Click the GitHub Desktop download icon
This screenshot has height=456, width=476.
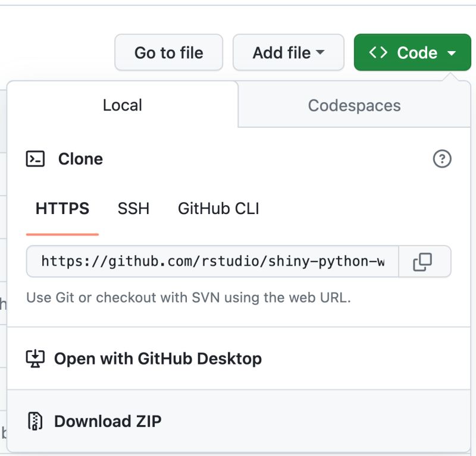(x=35, y=358)
